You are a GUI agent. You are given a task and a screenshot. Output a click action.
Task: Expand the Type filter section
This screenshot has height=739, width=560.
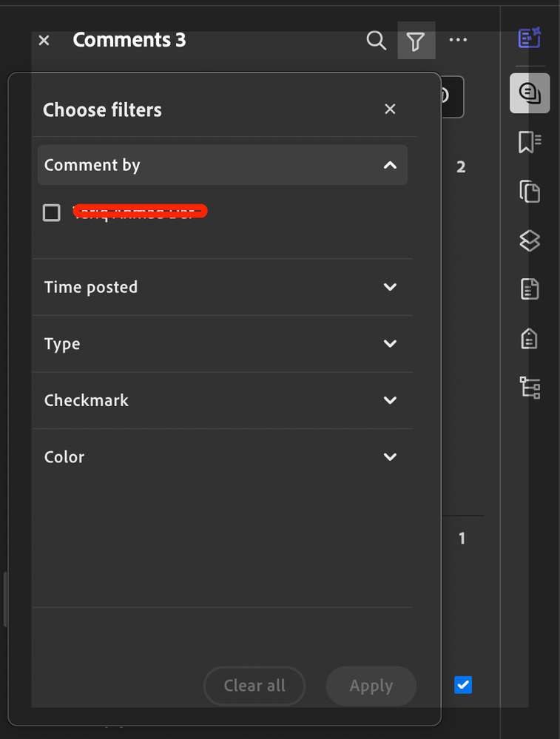tap(391, 344)
